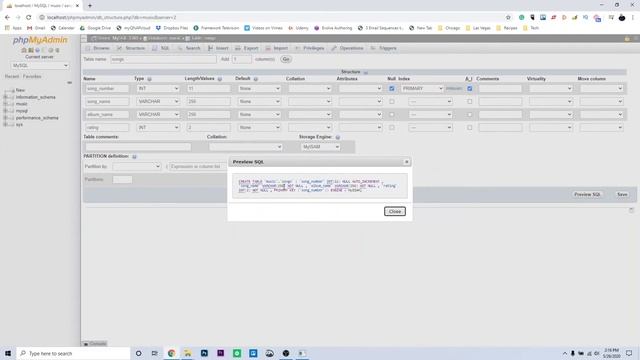Open the Google Drive bookmark
This screenshot has height=360, width=640.
95,28
